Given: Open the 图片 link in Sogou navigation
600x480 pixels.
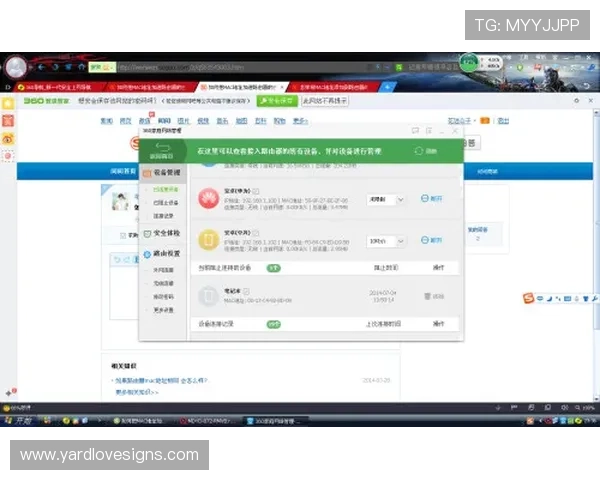Looking at the screenshot, I should [184, 121].
